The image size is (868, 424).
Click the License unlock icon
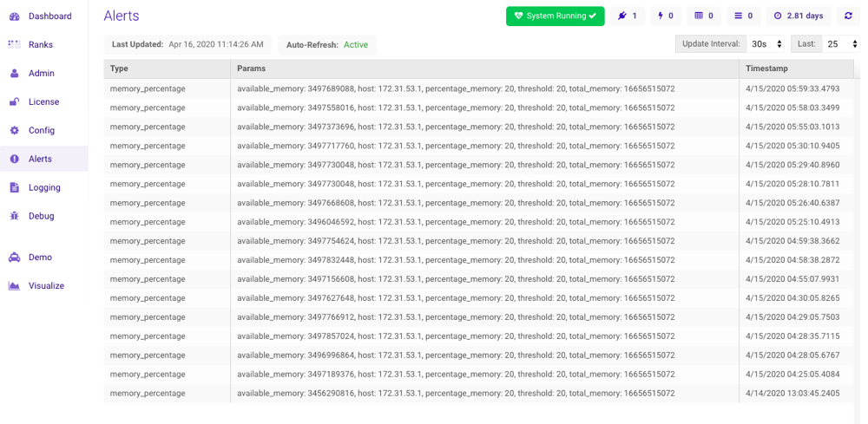click(x=15, y=102)
